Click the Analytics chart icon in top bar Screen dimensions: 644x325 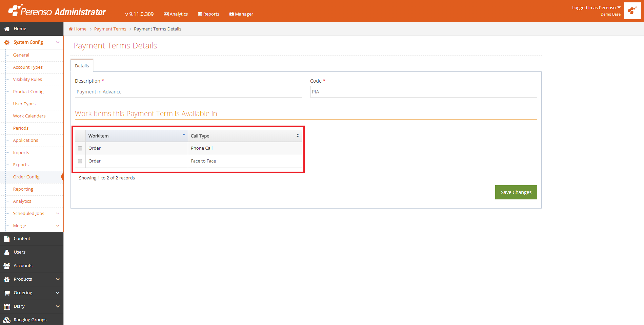[x=166, y=14]
